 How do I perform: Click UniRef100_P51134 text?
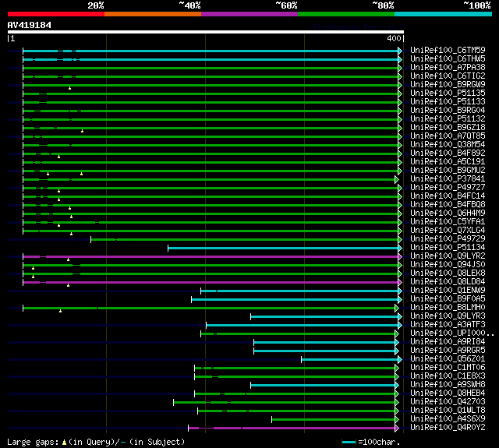448,247
